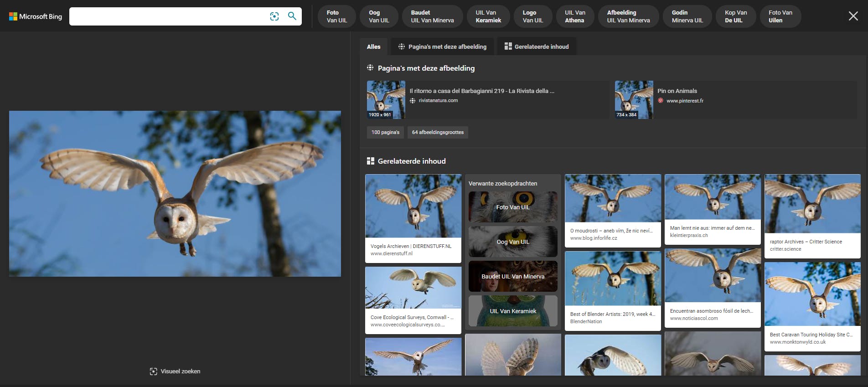This screenshot has width=868, height=387.
Task: Click the Microsoft Bing logo
Action: (x=36, y=16)
